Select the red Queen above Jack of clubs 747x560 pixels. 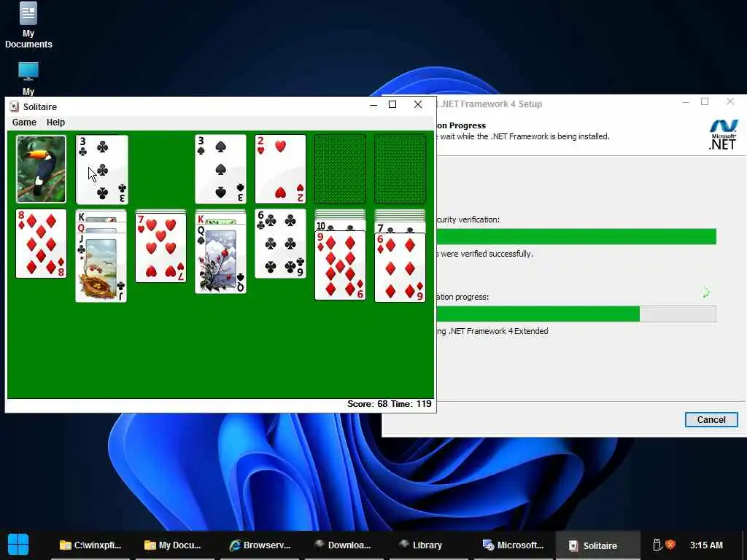(x=101, y=228)
